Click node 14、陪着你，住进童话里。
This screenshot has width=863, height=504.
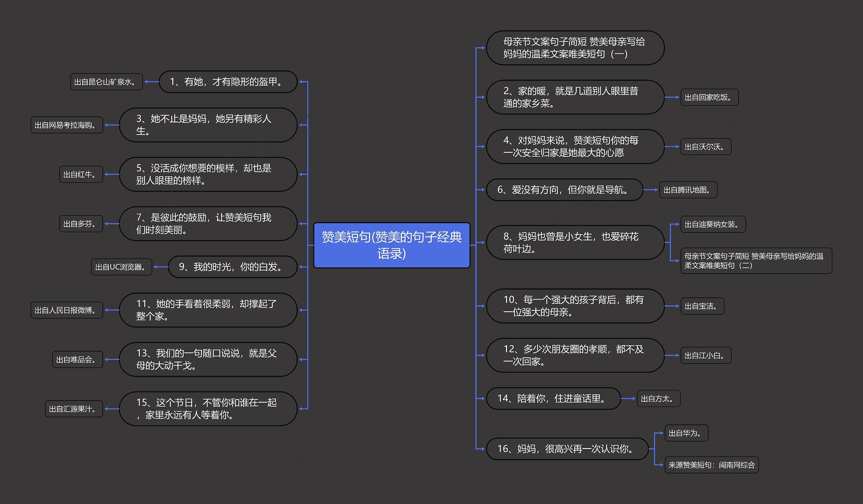tap(553, 398)
